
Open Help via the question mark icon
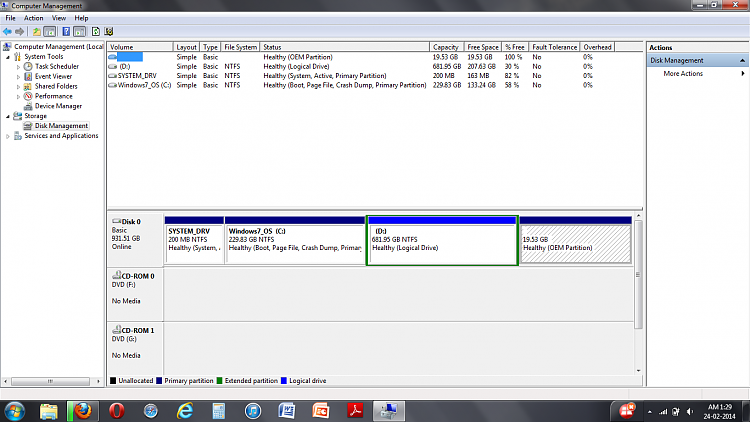[66, 32]
